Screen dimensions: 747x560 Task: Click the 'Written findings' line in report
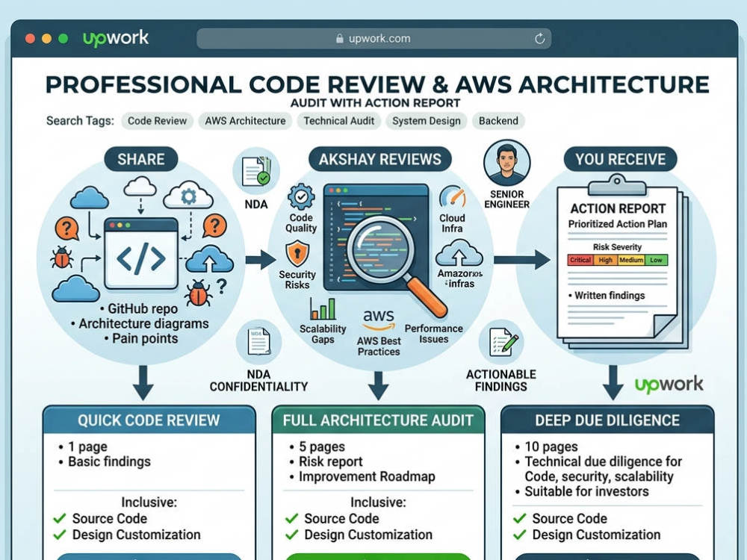[x=610, y=295]
